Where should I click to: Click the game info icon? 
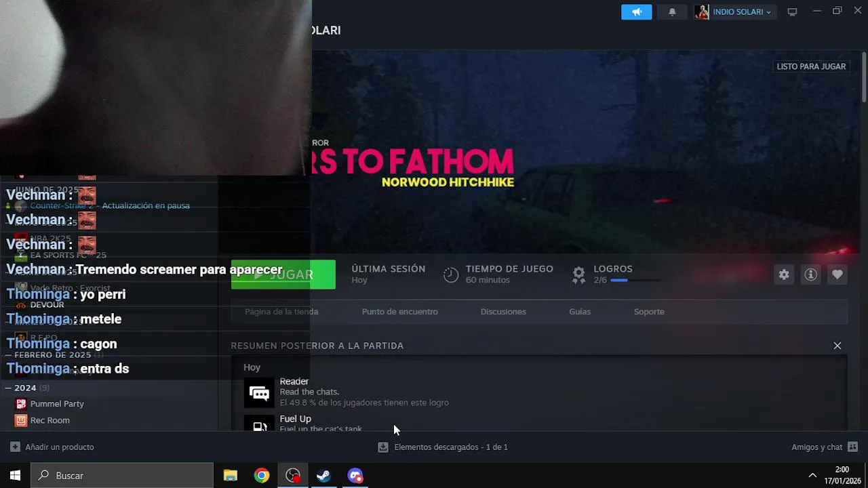(x=810, y=274)
